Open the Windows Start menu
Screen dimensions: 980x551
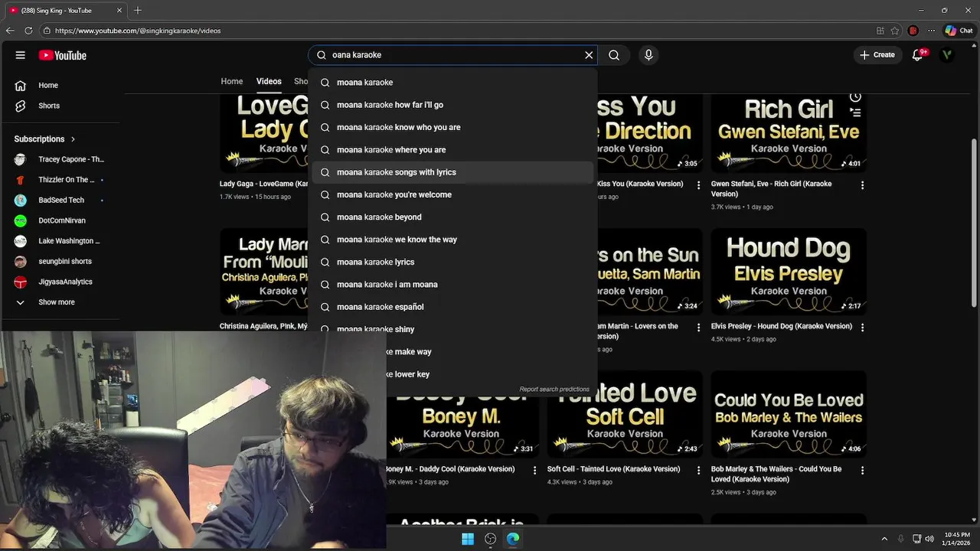click(468, 539)
